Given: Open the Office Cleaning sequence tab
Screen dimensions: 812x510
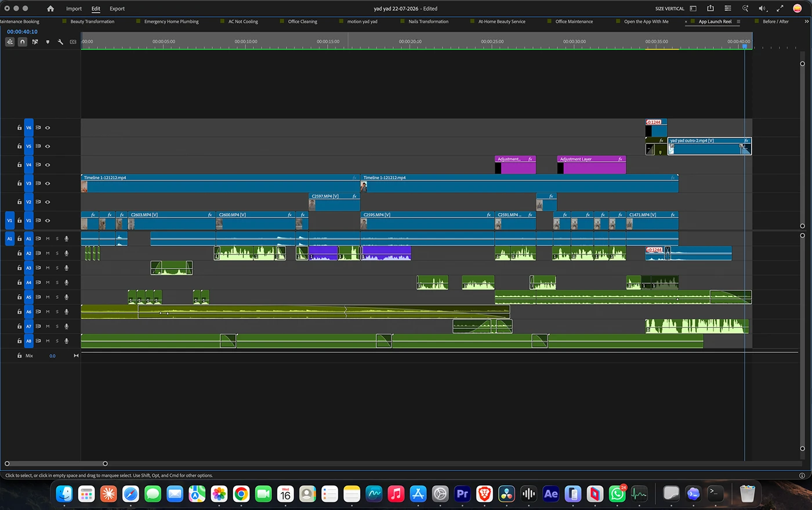Looking at the screenshot, I should pos(303,21).
